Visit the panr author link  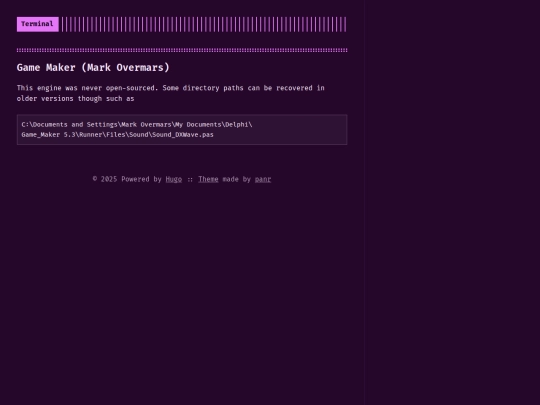(263, 179)
